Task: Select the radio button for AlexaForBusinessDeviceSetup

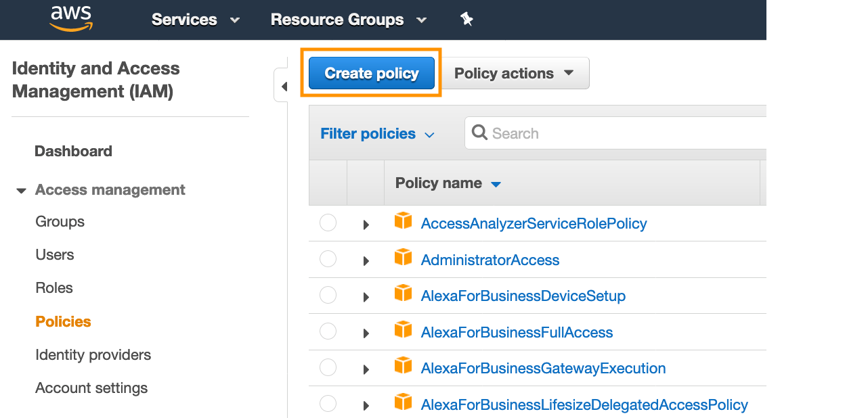Action: tap(328, 295)
